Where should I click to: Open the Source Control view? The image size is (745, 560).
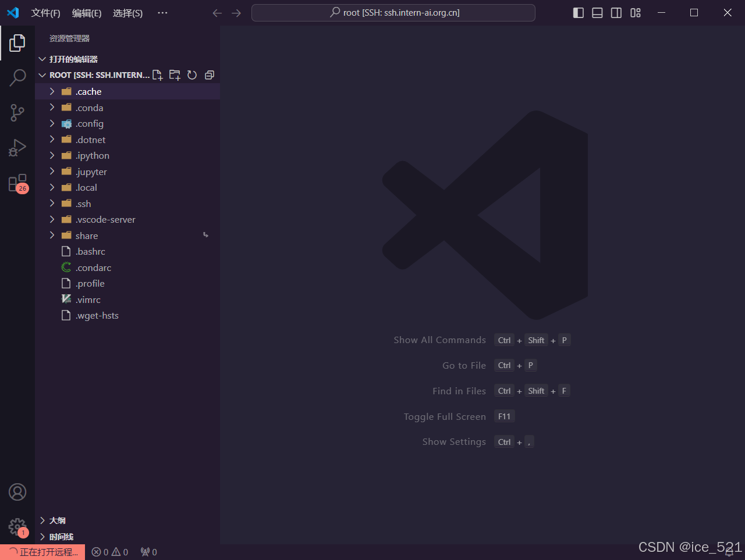[x=17, y=113]
